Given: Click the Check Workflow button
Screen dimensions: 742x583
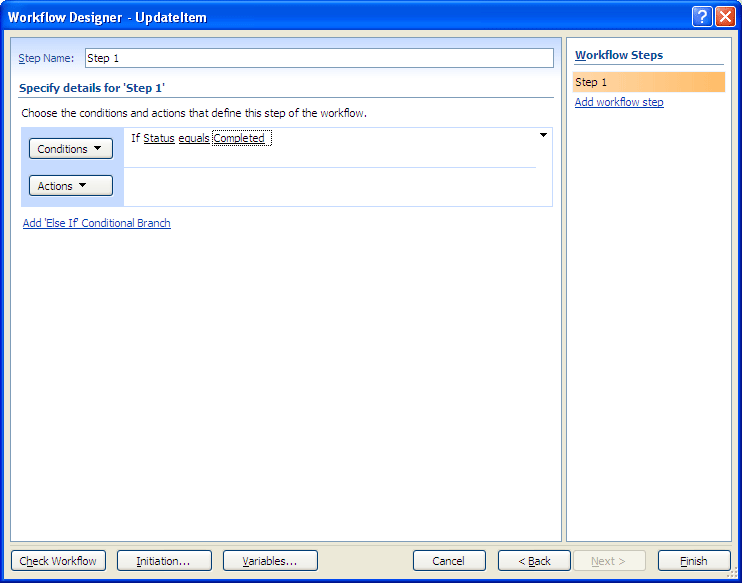Looking at the screenshot, I should [58, 561].
